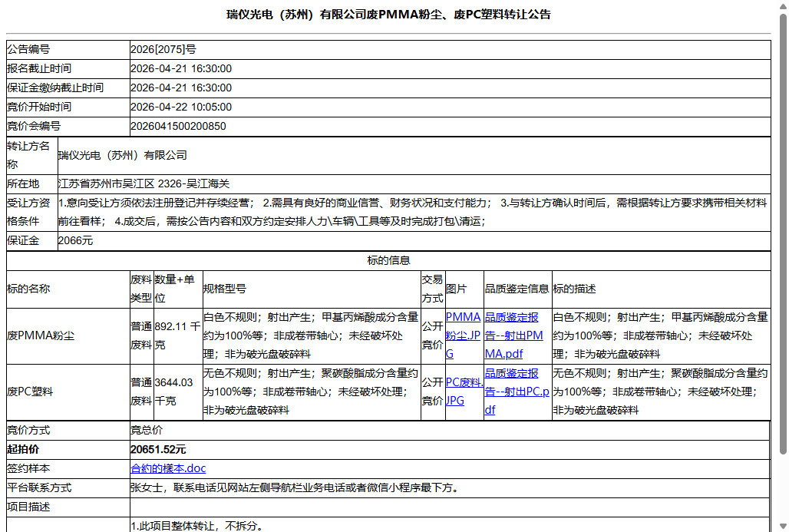
Task: Click the 图片 column header
Action: (457, 289)
